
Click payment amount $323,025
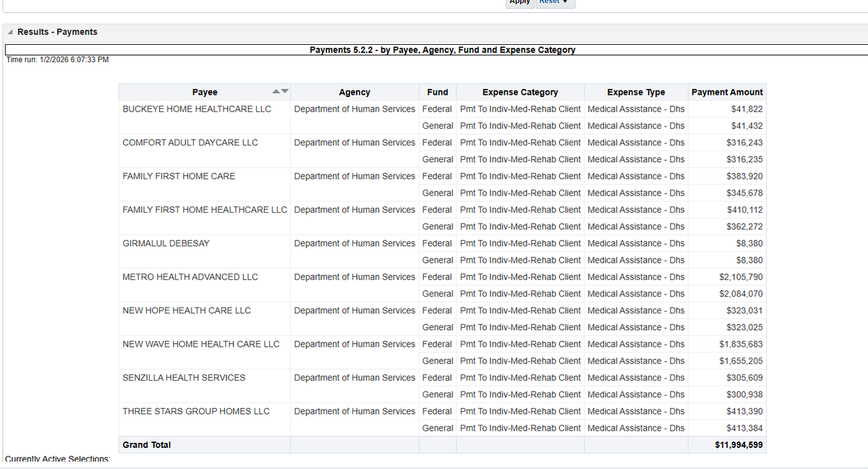click(x=745, y=327)
